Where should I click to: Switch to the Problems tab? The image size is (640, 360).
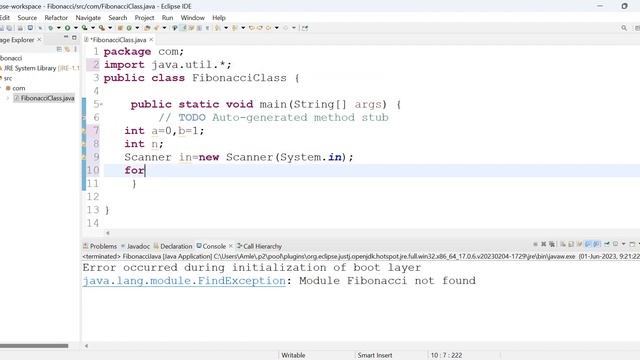(x=100, y=246)
